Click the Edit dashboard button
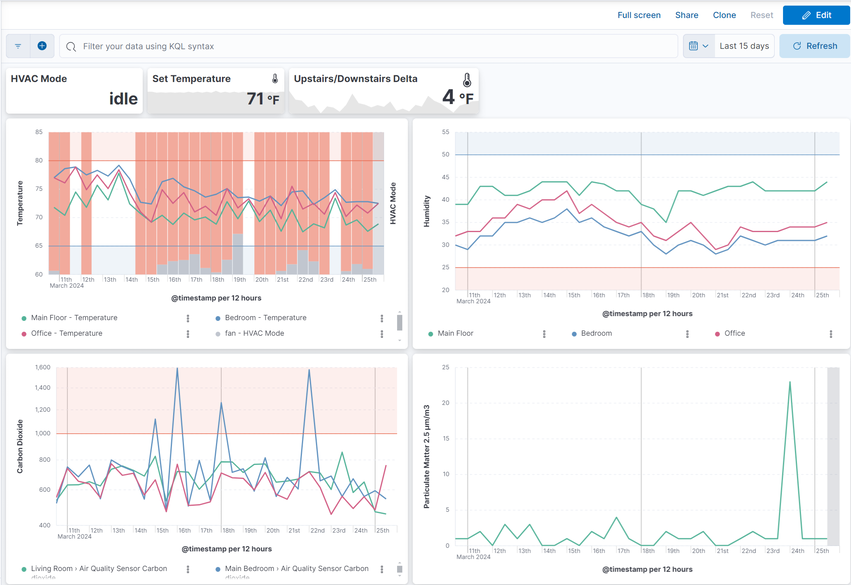Image resolution: width=851 pixels, height=585 pixels. [x=816, y=15]
